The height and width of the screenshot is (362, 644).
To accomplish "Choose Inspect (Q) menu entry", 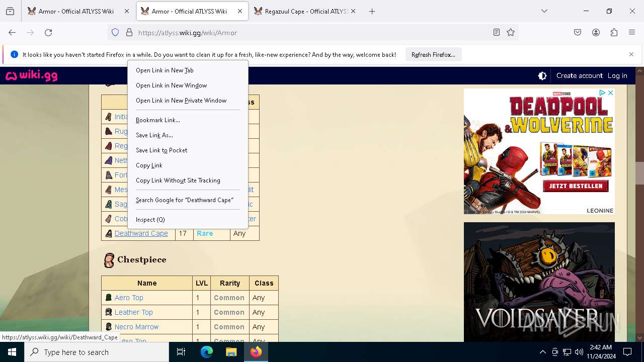I will click(188, 220).
